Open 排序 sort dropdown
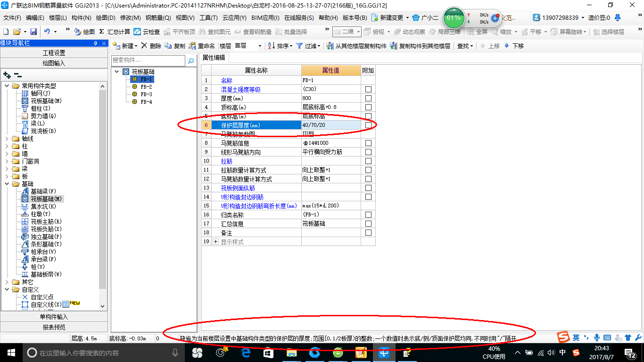 pos(280,46)
